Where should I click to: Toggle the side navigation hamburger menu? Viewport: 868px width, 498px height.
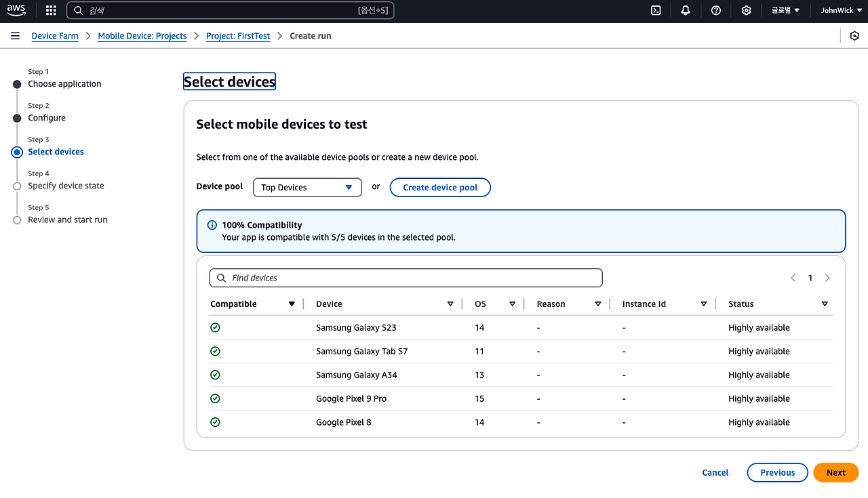coord(15,36)
